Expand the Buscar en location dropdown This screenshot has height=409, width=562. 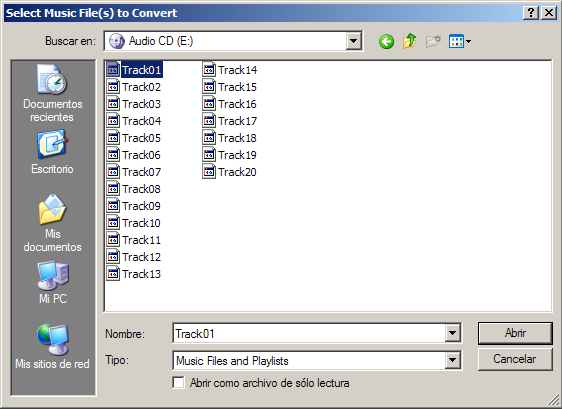tap(353, 41)
